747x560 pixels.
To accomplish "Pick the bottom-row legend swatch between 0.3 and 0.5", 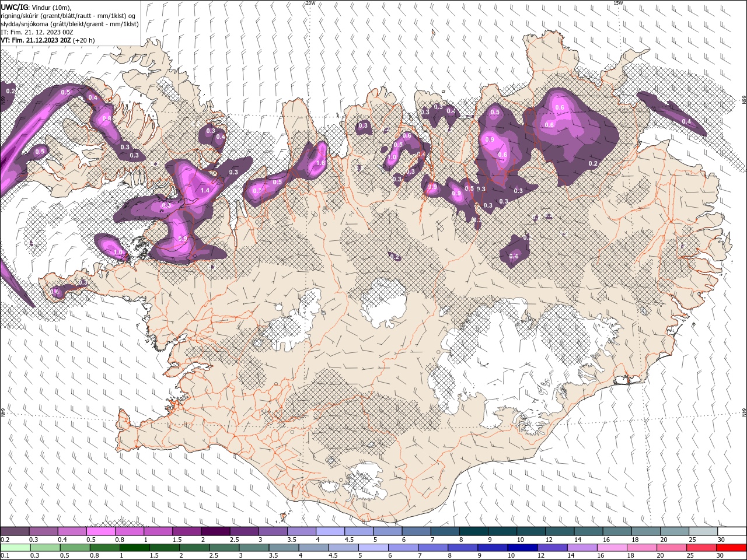I will (45, 548).
